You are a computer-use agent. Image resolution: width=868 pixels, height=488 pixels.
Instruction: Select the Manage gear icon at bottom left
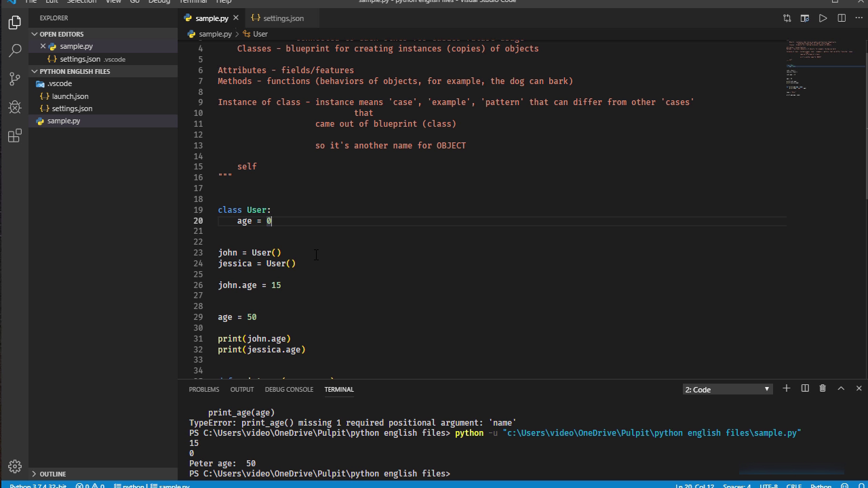click(14, 468)
